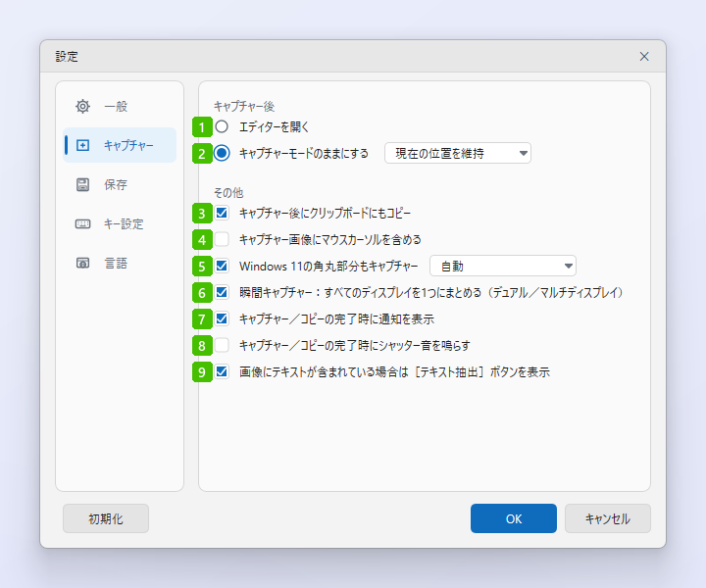Select the キャプチャー sidebar label
This screenshot has width=706, height=588.
128,145
